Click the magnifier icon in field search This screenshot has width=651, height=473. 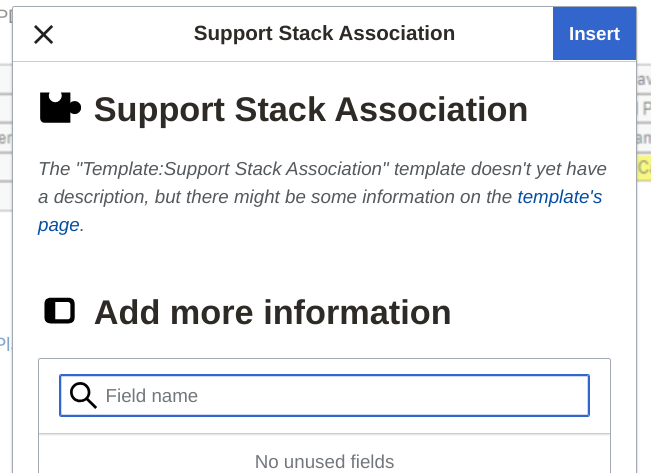[x=84, y=395]
